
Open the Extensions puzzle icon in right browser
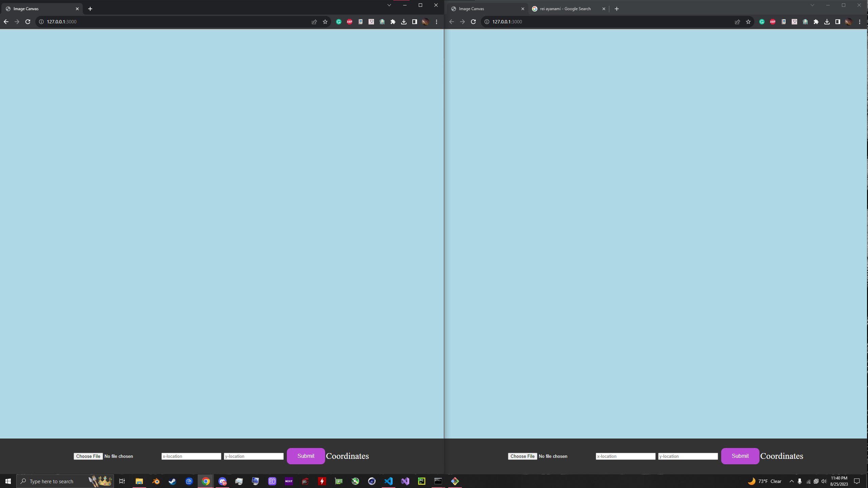[816, 22]
